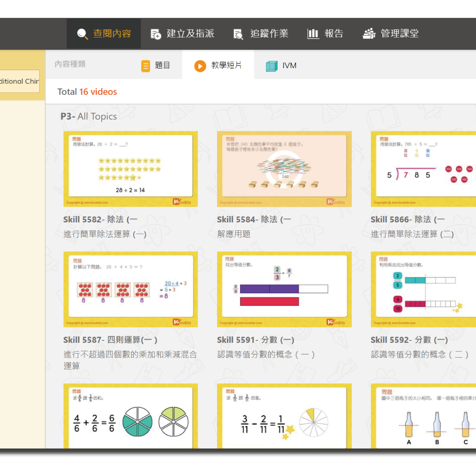This screenshot has height=476, width=476.
Task: Open the Skill 5866 long division thumbnail
Action: (423, 169)
